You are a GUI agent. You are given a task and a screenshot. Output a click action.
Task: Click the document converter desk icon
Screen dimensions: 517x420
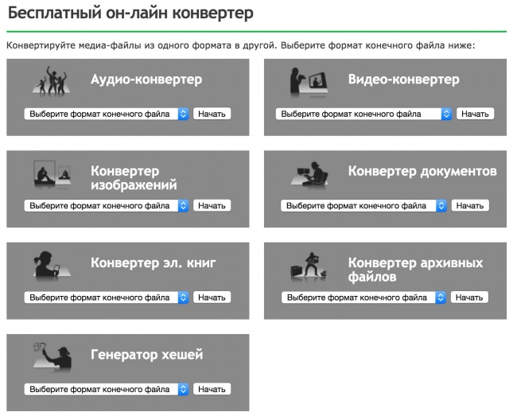(x=311, y=175)
